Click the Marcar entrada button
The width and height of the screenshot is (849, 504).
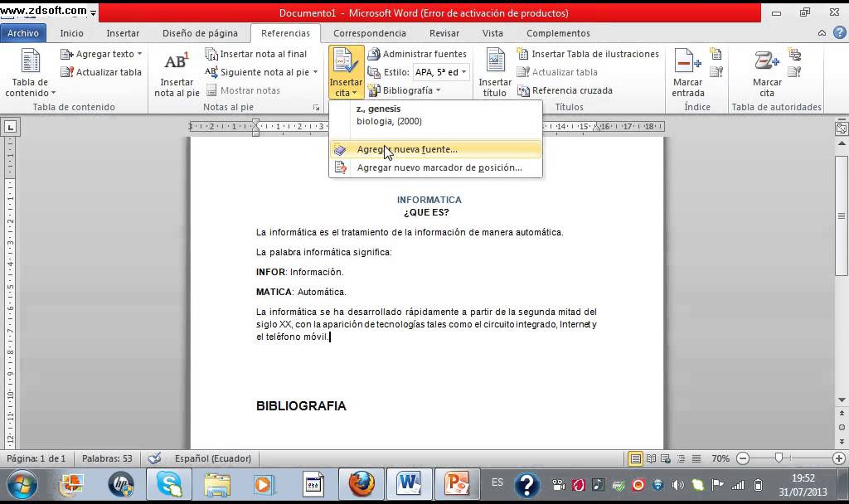coord(687,73)
